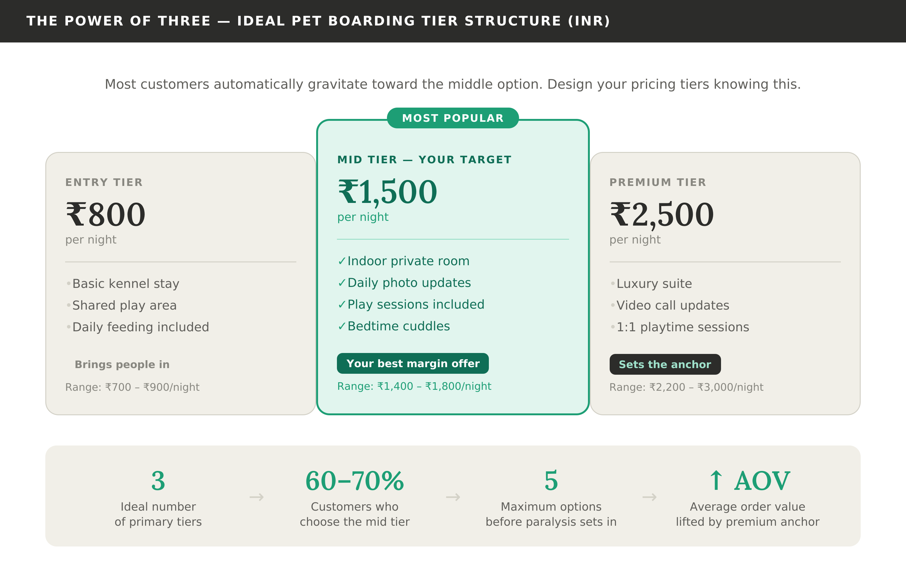This screenshot has width=906, height=588.
Task: Click the arrow between 3 and 60–70%
Action: [x=257, y=497]
